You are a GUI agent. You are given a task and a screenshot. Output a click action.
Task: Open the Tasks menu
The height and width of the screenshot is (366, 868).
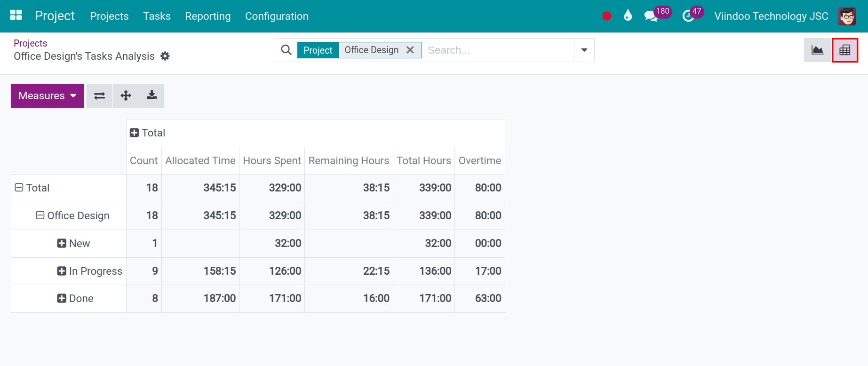tap(157, 16)
